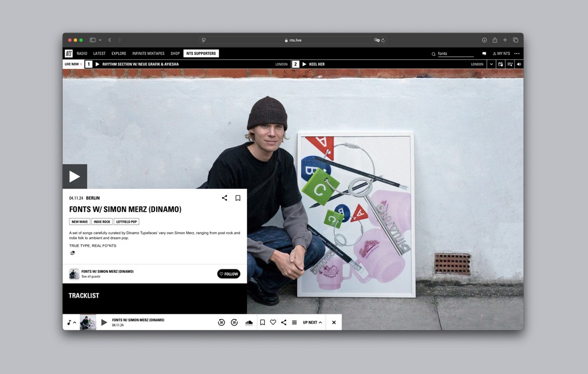Open the external link icon under the description
This screenshot has height=374, width=588.
click(x=72, y=253)
